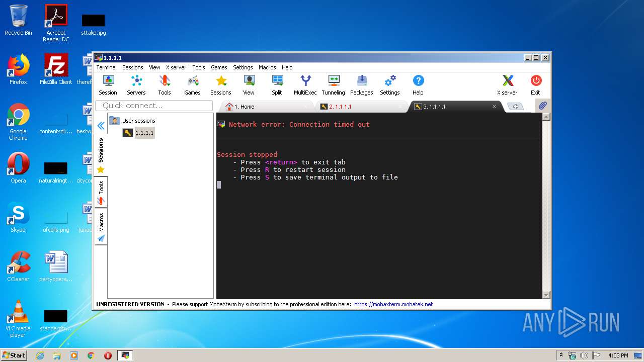Open Chrome from the taskbar
The height and width of the screenshot is (362, 644).
91,355
